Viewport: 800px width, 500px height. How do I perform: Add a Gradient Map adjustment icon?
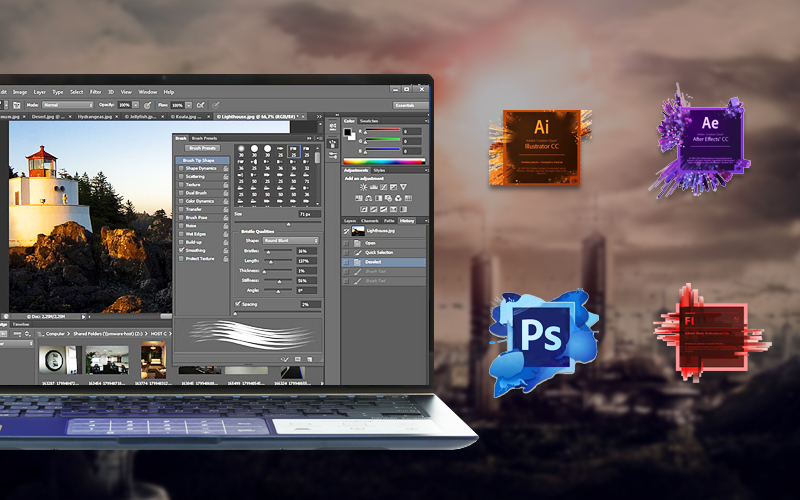tap(403, 209)
